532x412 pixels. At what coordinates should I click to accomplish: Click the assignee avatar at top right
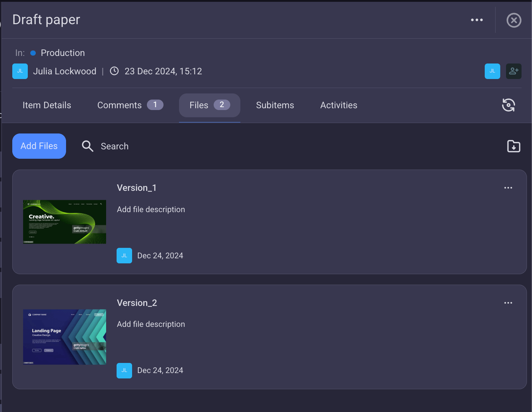492,71
